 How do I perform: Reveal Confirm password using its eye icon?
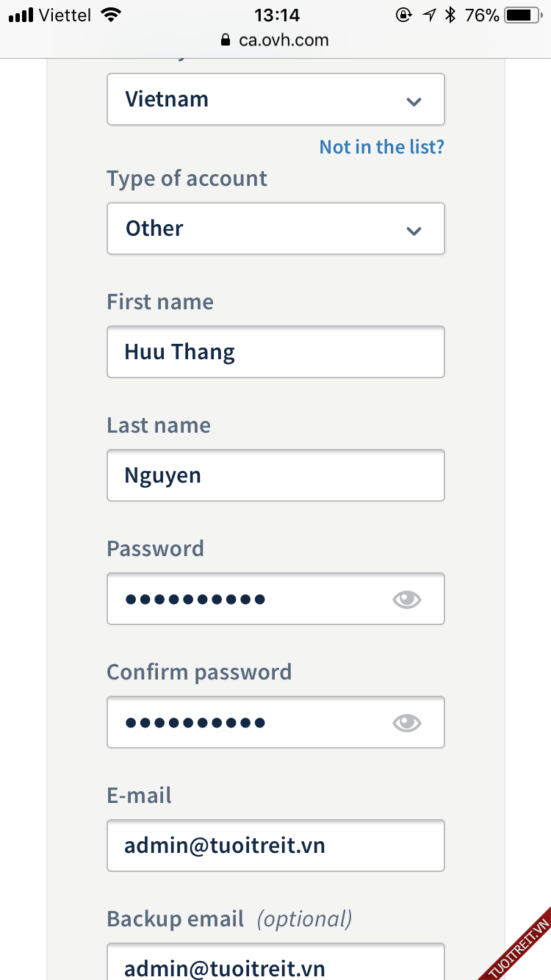pyautogui.click(x=407, y=723)
